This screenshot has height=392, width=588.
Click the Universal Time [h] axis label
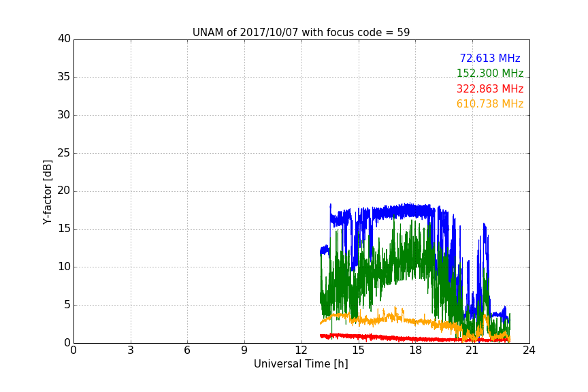(x=301, y=364)
